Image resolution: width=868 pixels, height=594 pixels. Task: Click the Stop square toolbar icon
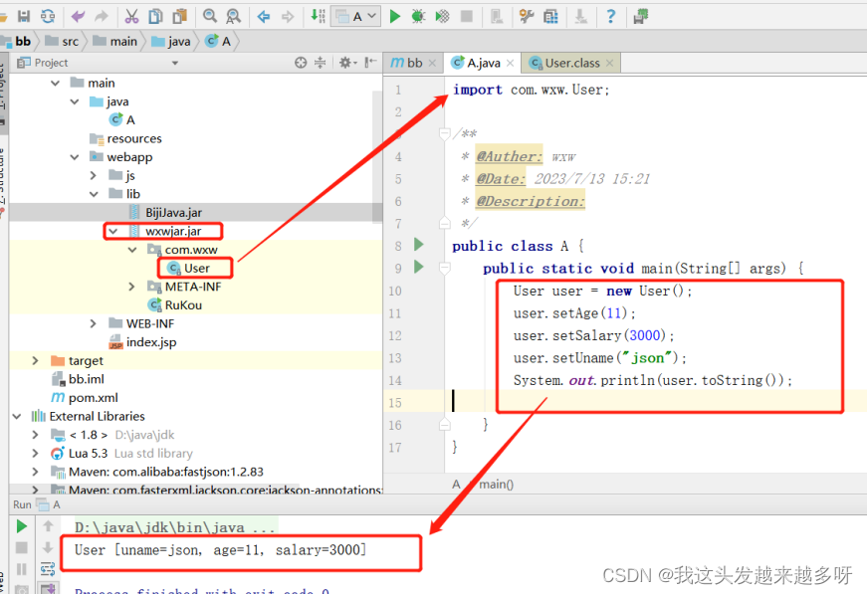tap(467, 17)
